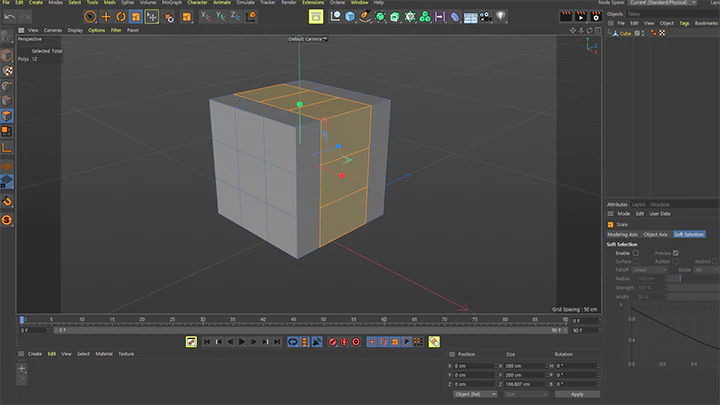
Task: Open the Simulate menu
Action: pos(245,2)
